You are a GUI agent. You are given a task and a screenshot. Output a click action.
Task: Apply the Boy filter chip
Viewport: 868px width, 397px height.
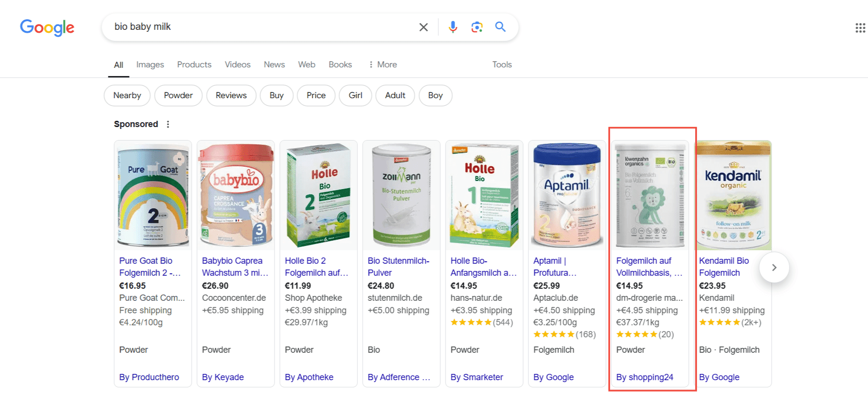(x=435, y=95)
